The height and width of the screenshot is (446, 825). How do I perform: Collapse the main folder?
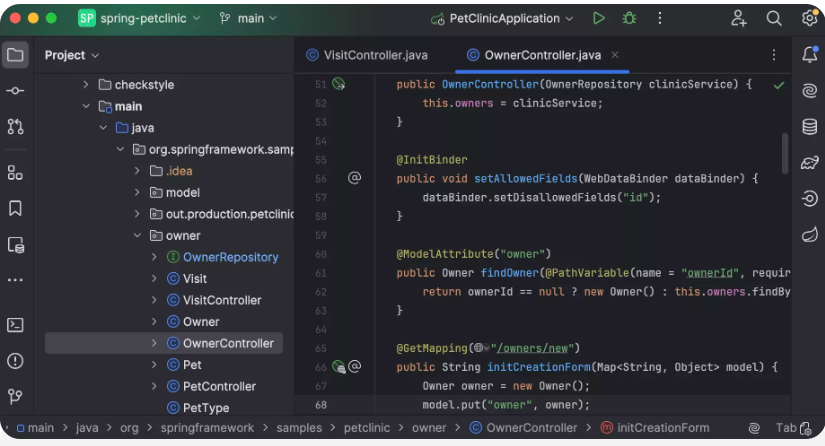(x=86, y=106)
